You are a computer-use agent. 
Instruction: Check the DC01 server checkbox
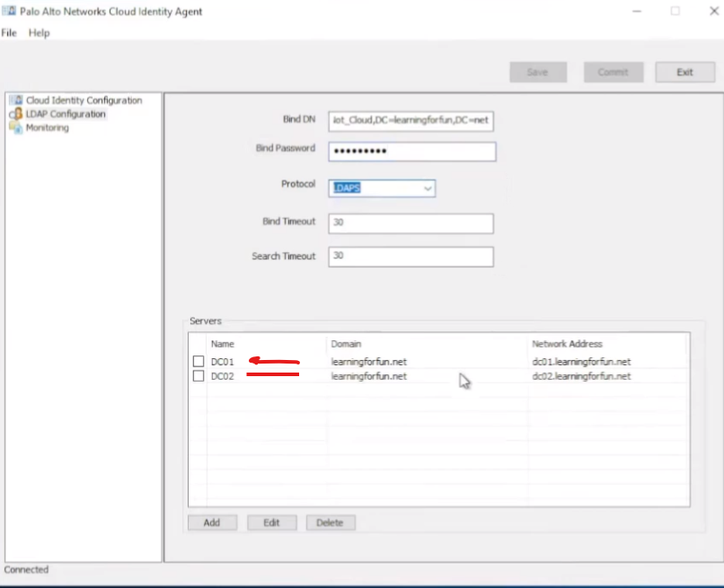(x=199, y=362)
